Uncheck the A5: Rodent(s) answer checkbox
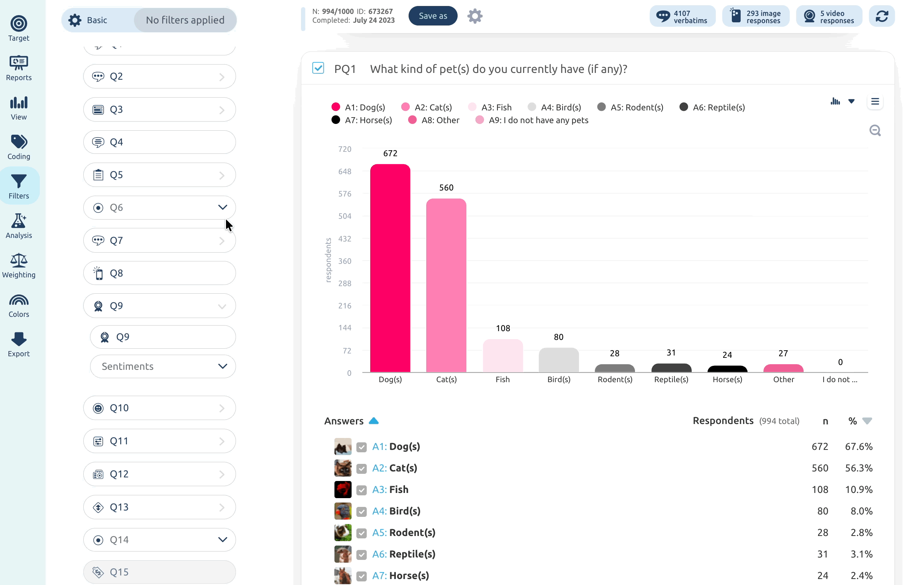The height and width of the screenshot is (585, 924). (x=362, y=533)
